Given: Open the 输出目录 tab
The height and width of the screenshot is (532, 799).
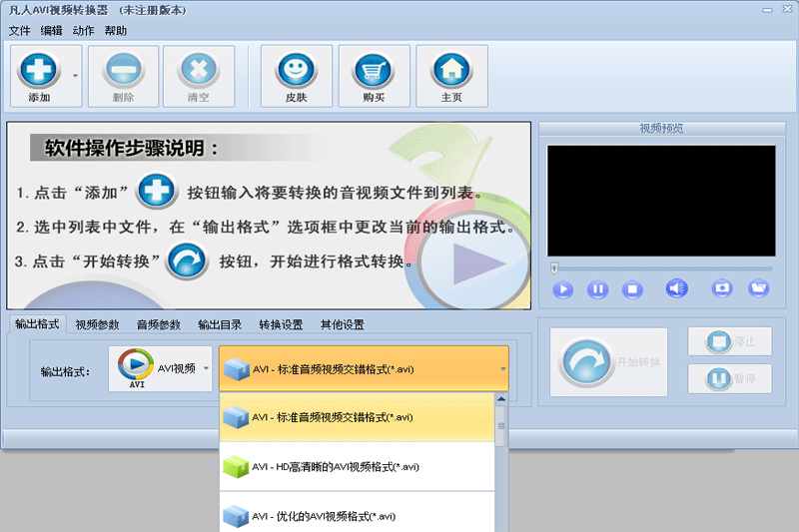Looking at the screenshot, I should point(220,324).
